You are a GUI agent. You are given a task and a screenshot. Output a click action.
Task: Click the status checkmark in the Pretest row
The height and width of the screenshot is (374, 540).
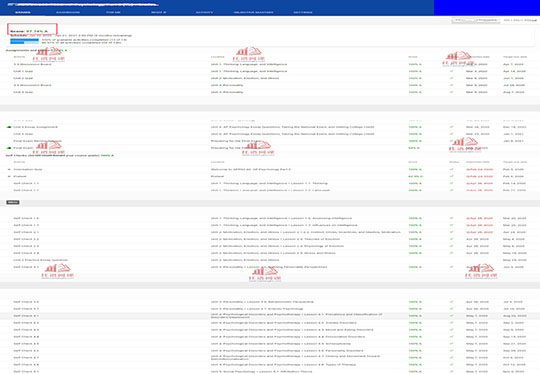[451, 176]
